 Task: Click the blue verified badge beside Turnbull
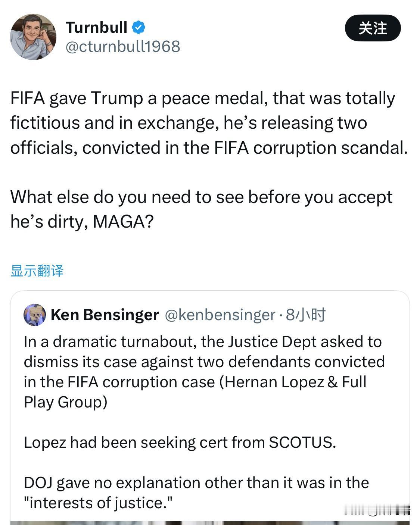[x=139, y=27]
